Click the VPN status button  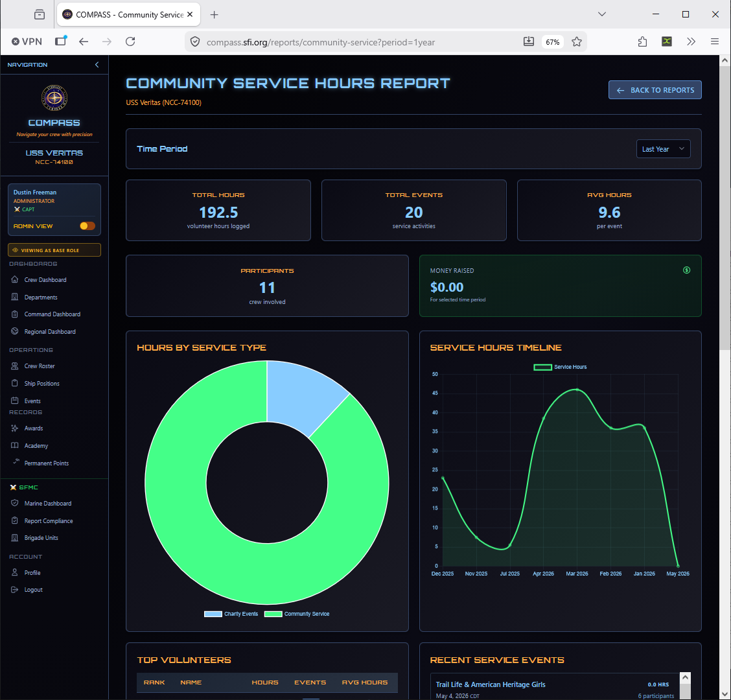point(27,41)
